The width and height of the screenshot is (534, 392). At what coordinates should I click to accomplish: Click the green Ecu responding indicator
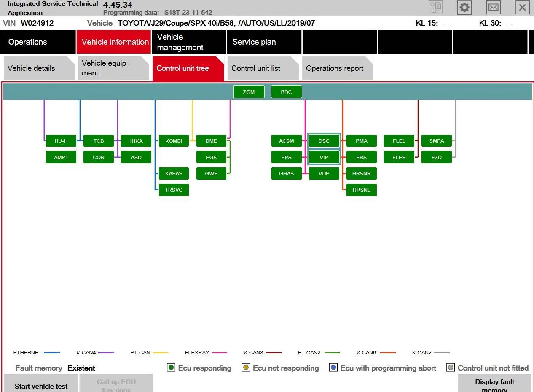(x=171, y=368)
